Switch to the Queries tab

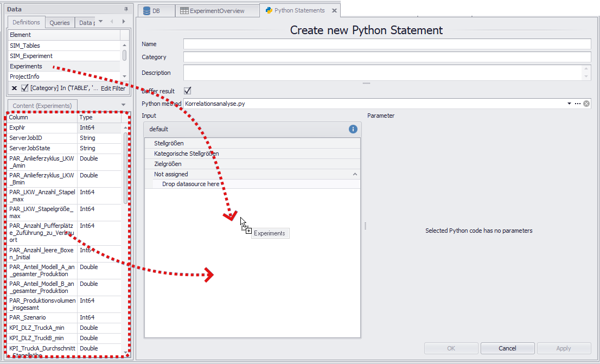[x=60, y=22]
